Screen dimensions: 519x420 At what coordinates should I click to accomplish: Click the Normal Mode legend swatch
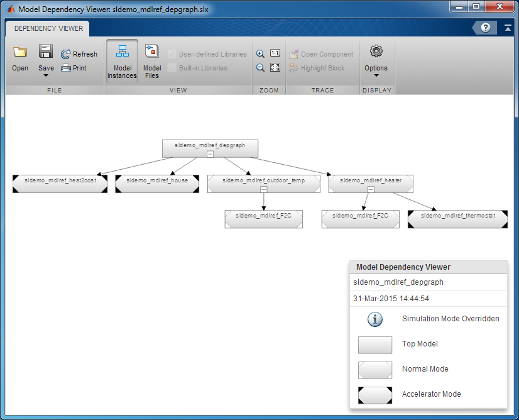tap(375, 370)
